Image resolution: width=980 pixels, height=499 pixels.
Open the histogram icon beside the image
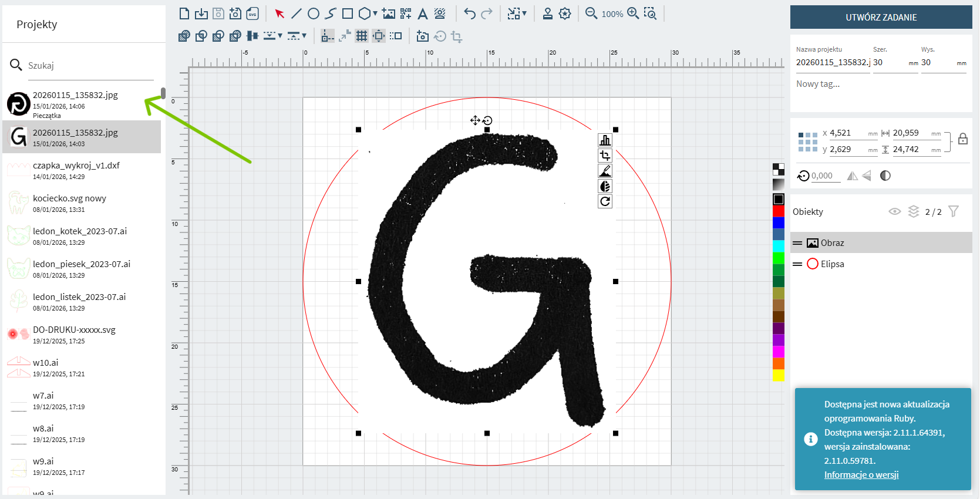605,140
